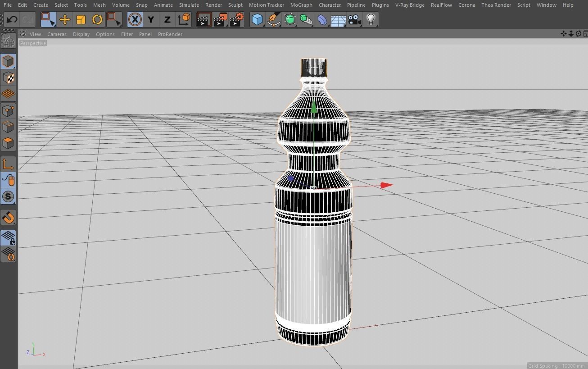Open the Motion Tracker menu
This screenshot has width=588, height=369.
(x=267, y=5)
